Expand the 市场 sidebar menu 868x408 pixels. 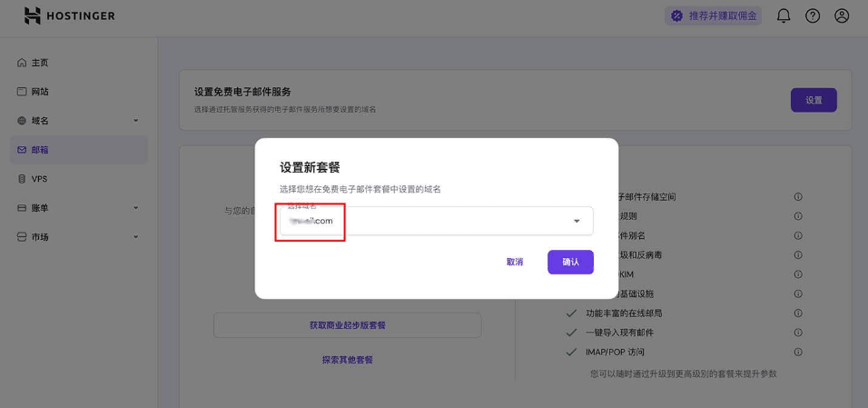(135, 237)
